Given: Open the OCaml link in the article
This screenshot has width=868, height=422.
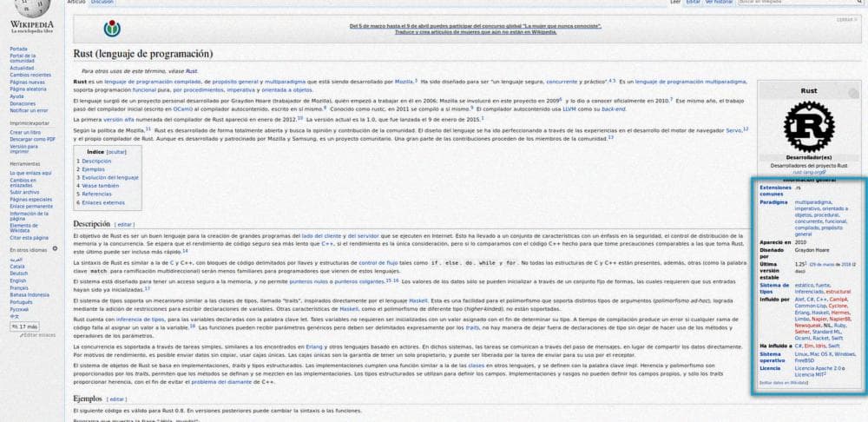Looking at the screenshot, I should click(182, 109).
